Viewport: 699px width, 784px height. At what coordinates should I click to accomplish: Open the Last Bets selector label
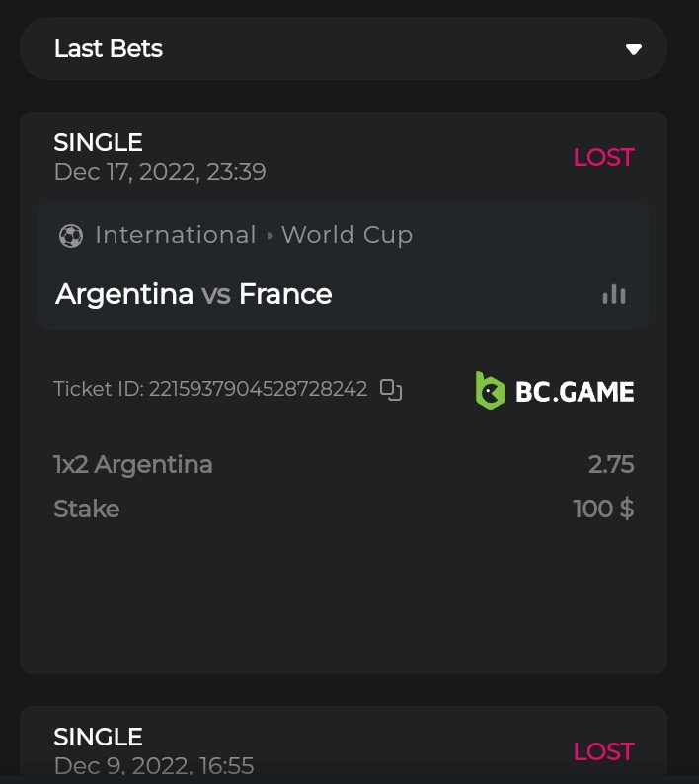click(x=109, y=49)
